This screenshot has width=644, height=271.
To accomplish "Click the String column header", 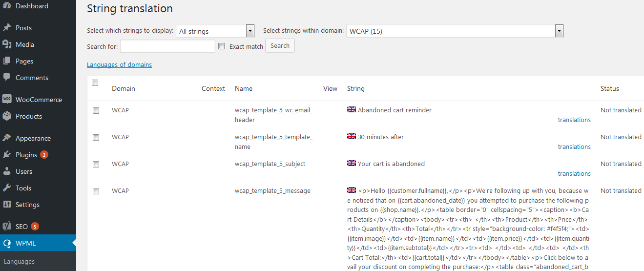I will (356, 88).
